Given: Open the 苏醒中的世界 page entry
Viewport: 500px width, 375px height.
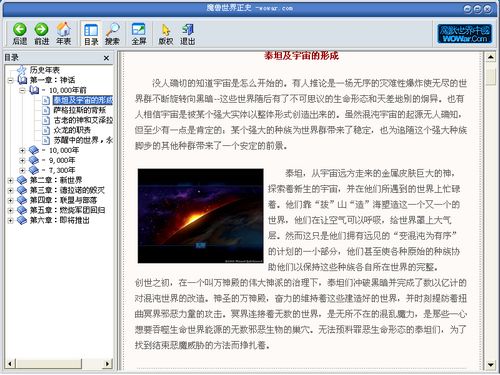Looking at the screenshot, I should tap(83, 140).
